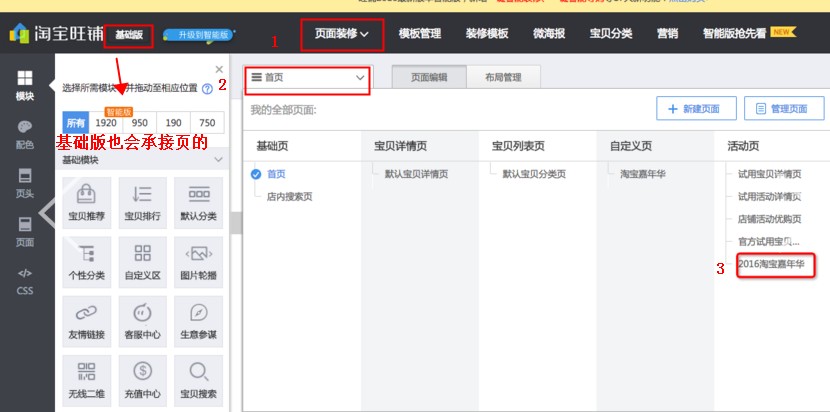This screenshot has width=830, height=412.
Task: Select the 生意参谋 module
Action: 199,321
